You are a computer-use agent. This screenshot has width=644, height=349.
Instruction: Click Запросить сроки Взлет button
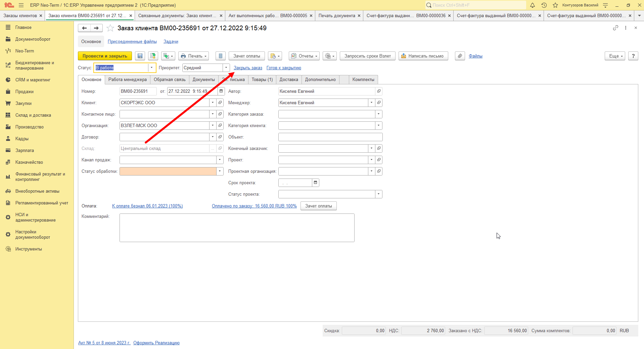pos(368,56)
